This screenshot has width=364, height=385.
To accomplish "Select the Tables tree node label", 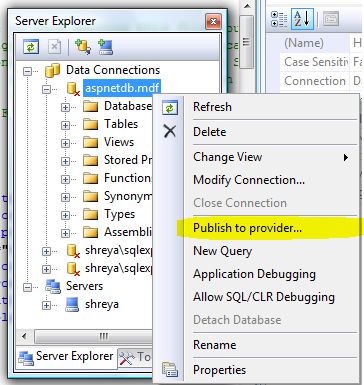I will 121,124.
